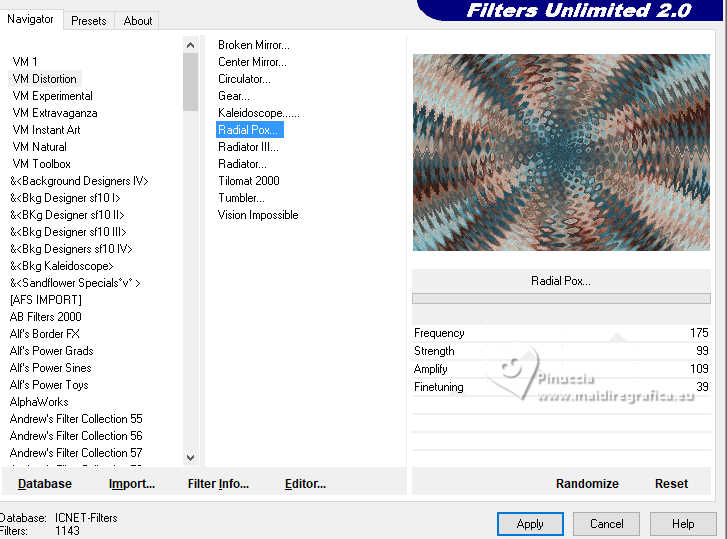The height and width of the screenshot is (539, 727).
Task: Select &<Sandflower Specials°v° > category
Action: (x=75, y=283)
